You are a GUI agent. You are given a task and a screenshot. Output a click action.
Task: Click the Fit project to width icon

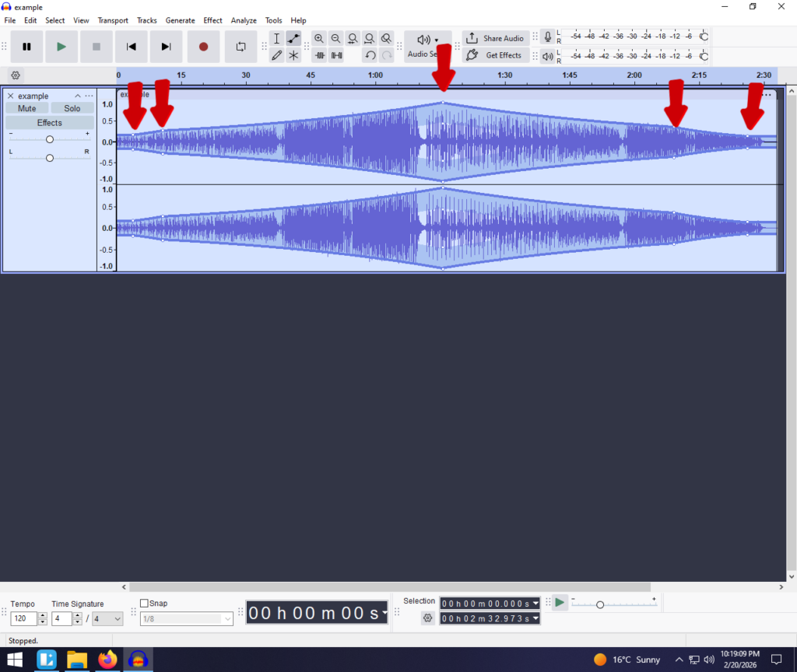tap(370, 38)
